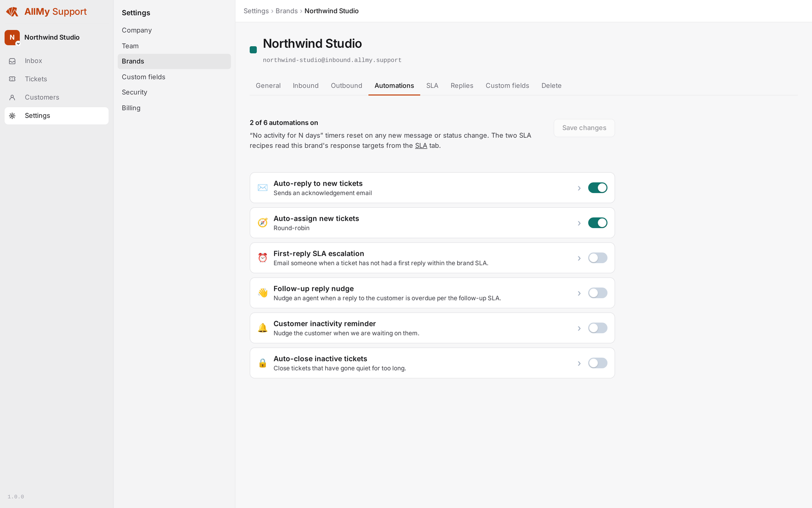
Task: Open Team settings
Action: click(x=174, y=46)
